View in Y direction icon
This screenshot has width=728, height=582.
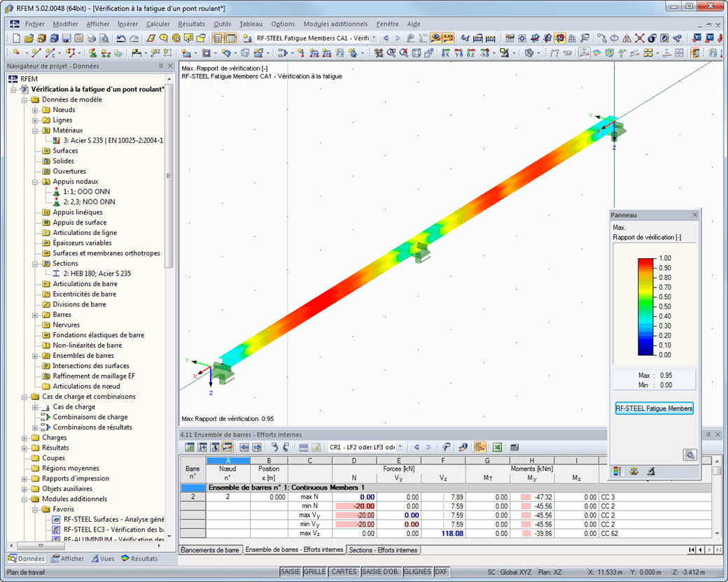click(x=458, y=53)
